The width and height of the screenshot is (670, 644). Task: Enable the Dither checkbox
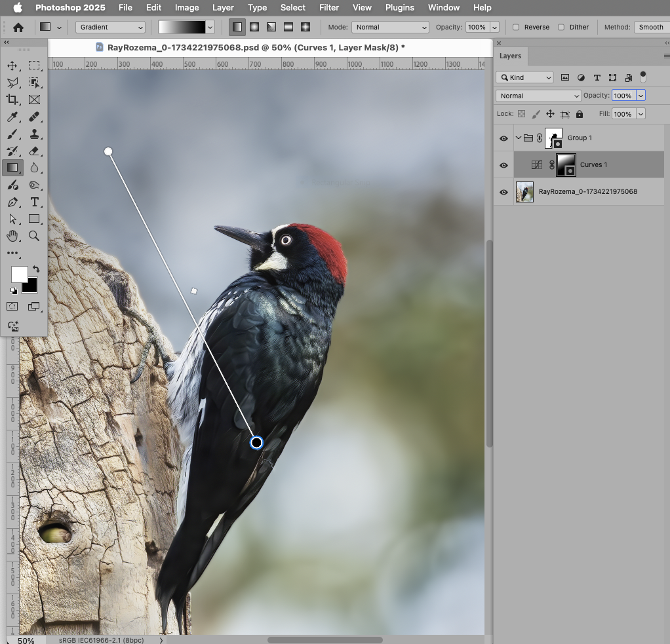click(561, 28)
